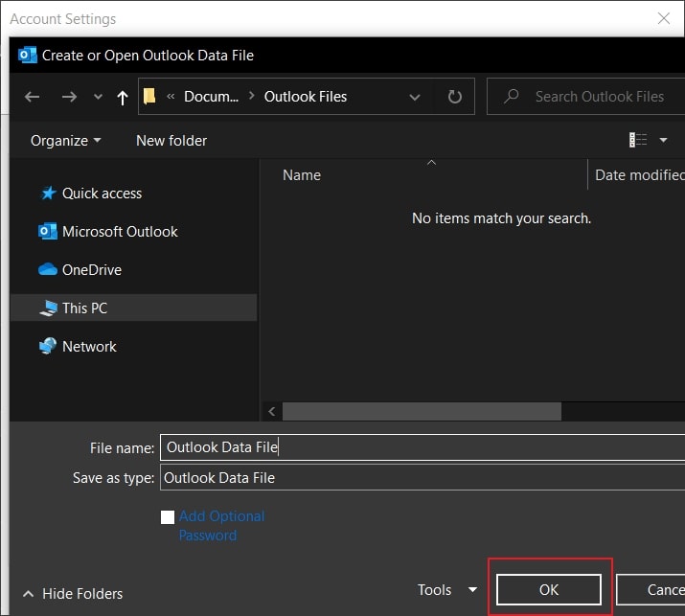Open the Tools dropdown menu
The width and height of the screenshot is (685, 616).
pyautogui.click(x=446, y=590)
